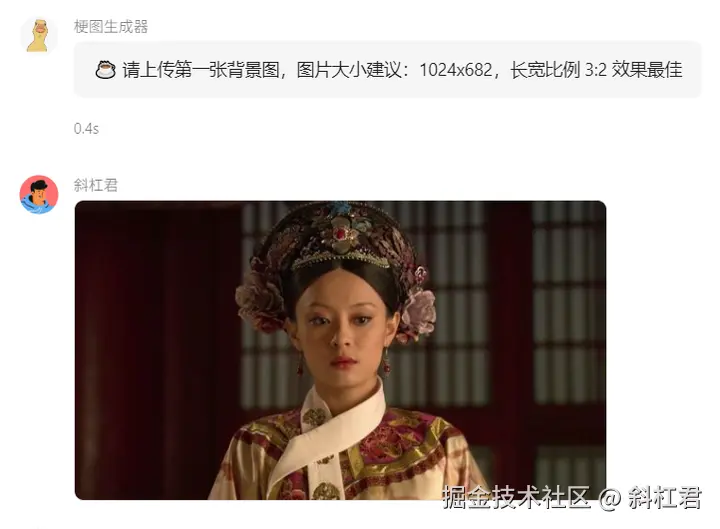Screen dimensions: 720x529
Task: Click the 效果最佳 text ending the message
Action: point(647,70)
